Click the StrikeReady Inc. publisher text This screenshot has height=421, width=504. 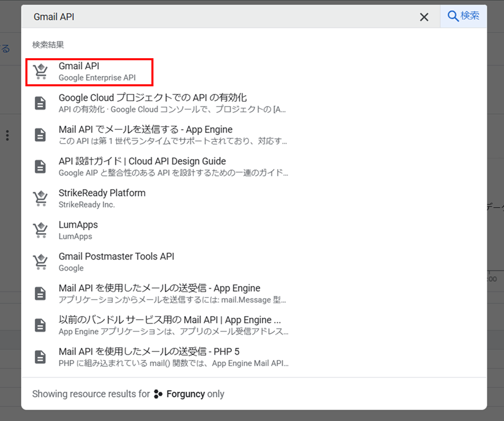coord(86,205)
